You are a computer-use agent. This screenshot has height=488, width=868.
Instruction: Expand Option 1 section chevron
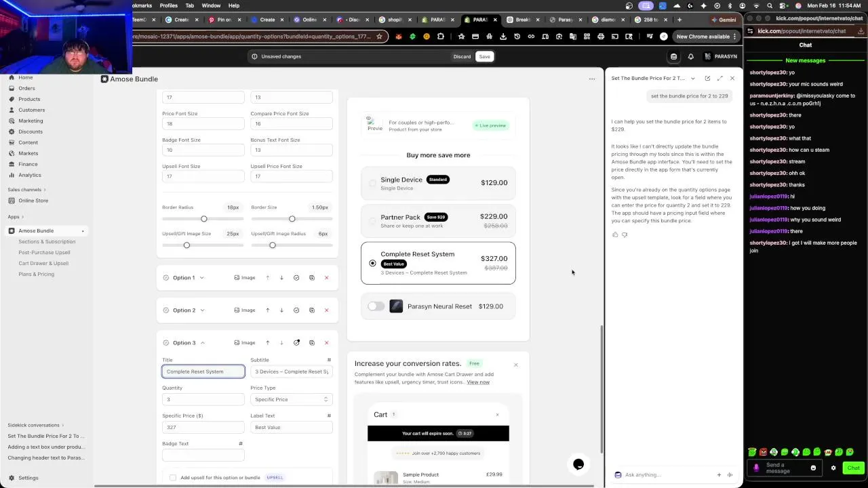(x=202, y=278)
